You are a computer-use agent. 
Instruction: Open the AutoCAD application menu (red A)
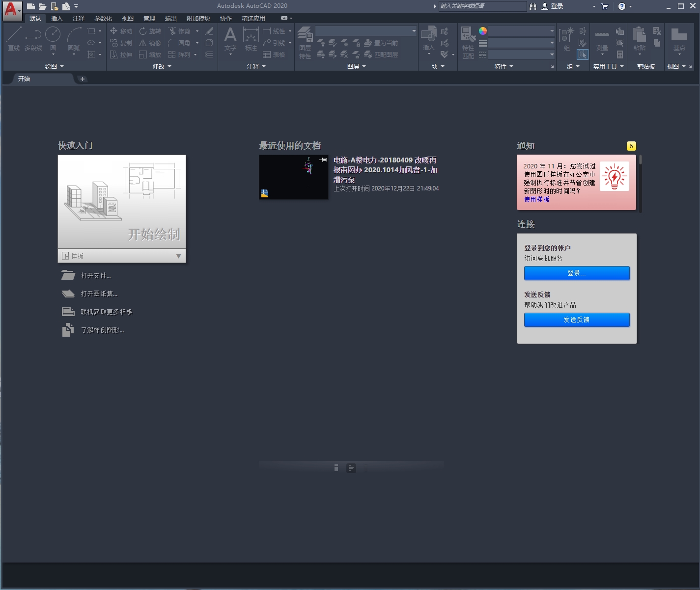click(12, 10)
